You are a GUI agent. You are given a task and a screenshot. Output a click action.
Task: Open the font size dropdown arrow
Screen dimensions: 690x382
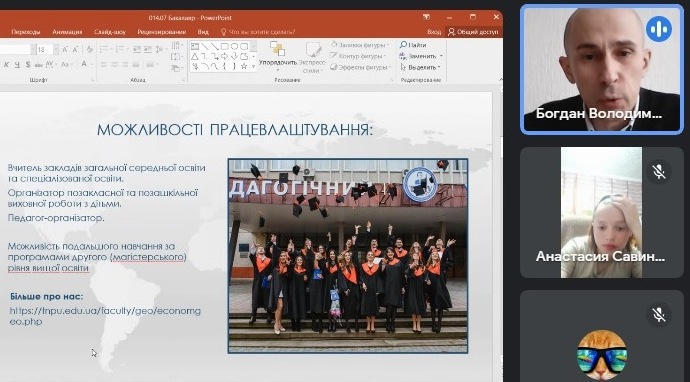coord(56,49)
